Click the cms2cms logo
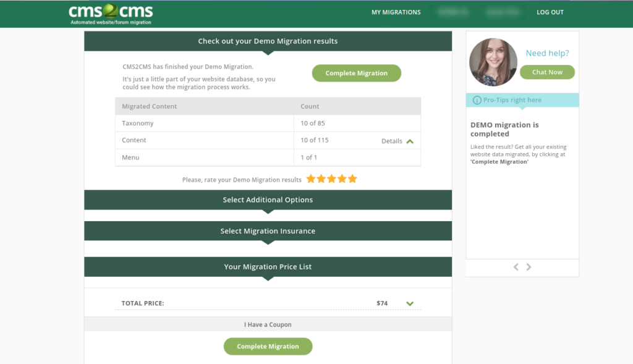 [x=111, y=14]
